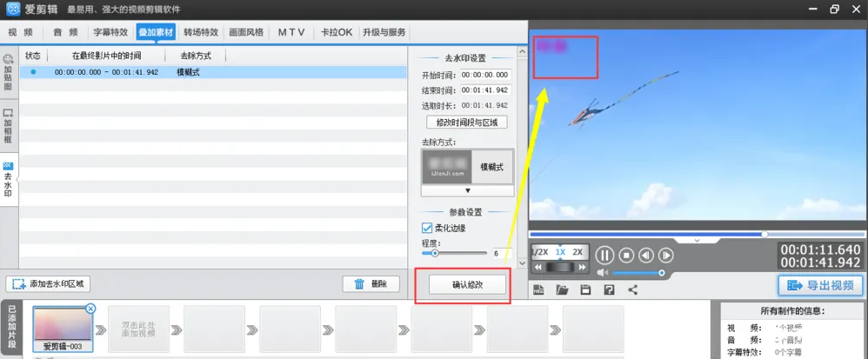Click the 模糊式 removal method preview thumbnail
This screenshot has height=359, width=868.
point(446,167)
